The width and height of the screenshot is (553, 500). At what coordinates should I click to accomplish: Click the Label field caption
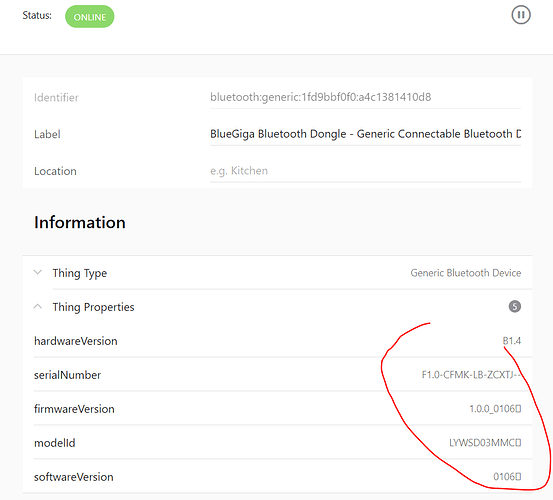point(47,134)
